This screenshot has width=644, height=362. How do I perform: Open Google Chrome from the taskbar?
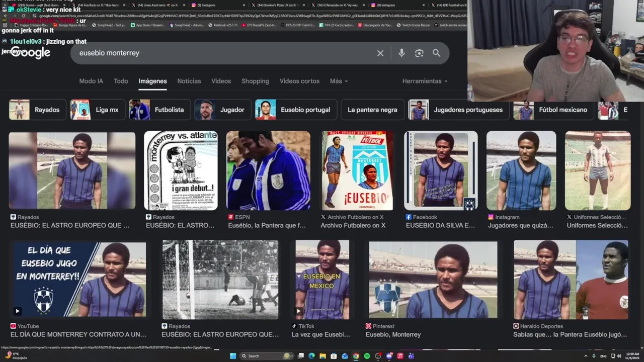(356, 356)
